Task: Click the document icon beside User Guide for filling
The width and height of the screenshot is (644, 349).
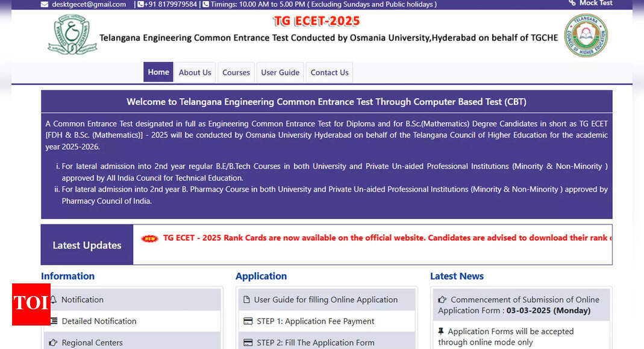Action: [x=246, y=300]
